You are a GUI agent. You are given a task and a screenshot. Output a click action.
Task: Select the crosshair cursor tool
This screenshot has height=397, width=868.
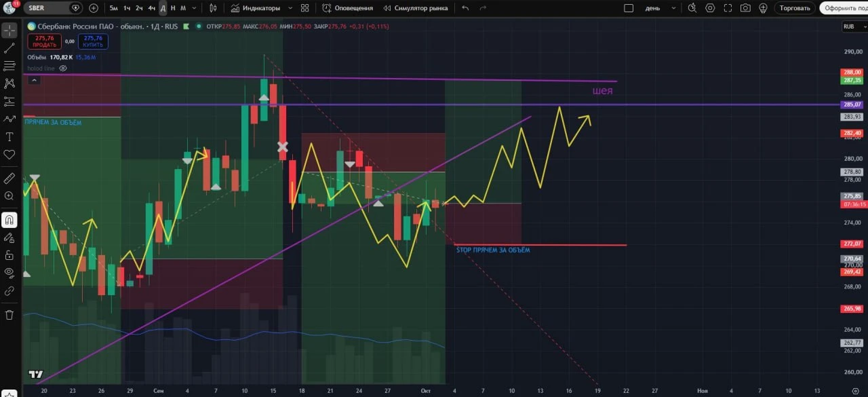click(9, 31)
